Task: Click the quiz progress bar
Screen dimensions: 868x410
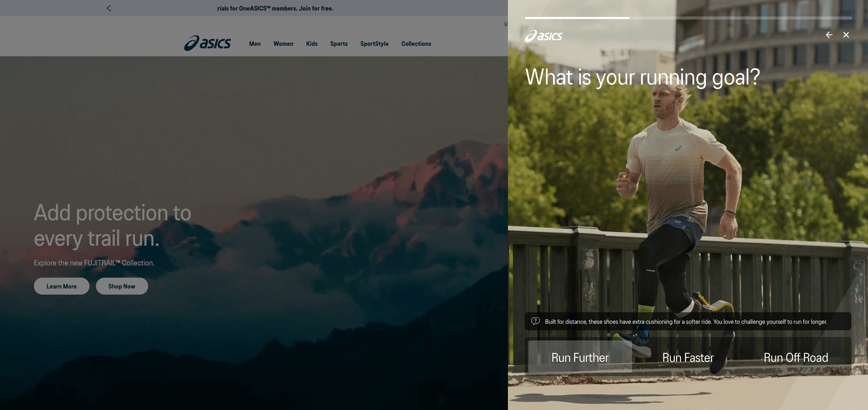Action: pos(688,18)
